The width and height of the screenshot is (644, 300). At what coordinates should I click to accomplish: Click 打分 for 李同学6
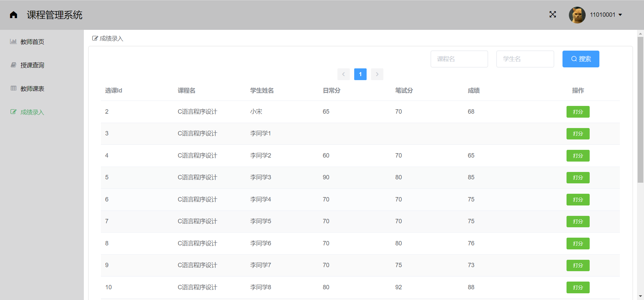tap(578, 244)
